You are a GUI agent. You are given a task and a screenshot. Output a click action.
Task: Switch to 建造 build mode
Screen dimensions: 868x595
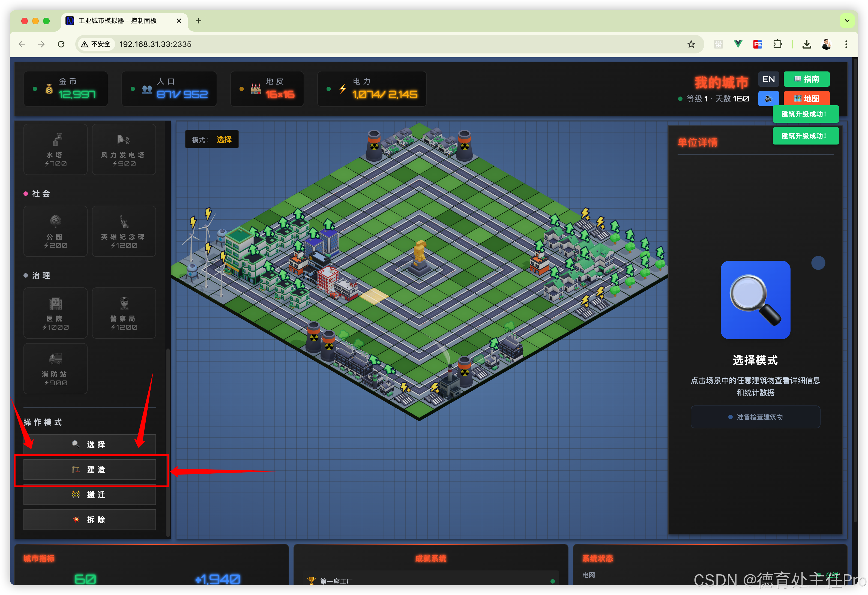90,470
